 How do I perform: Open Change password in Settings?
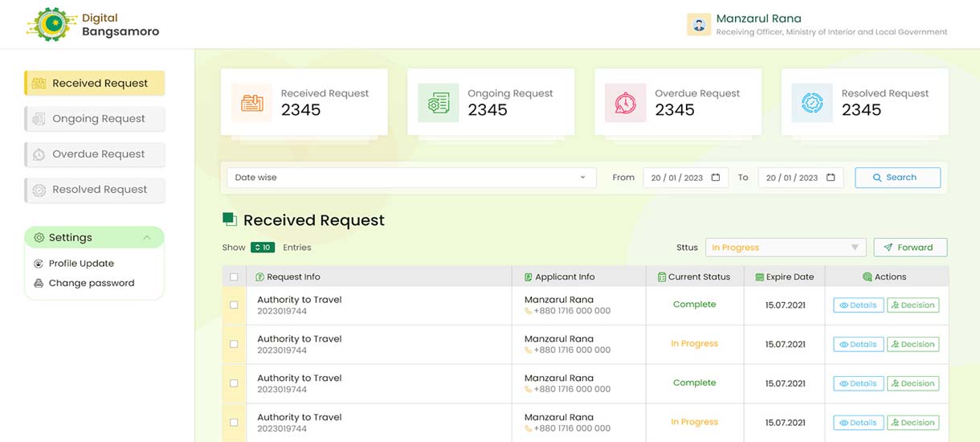[92, 283]
